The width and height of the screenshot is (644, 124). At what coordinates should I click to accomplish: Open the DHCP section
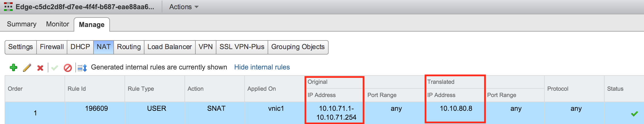80,47
